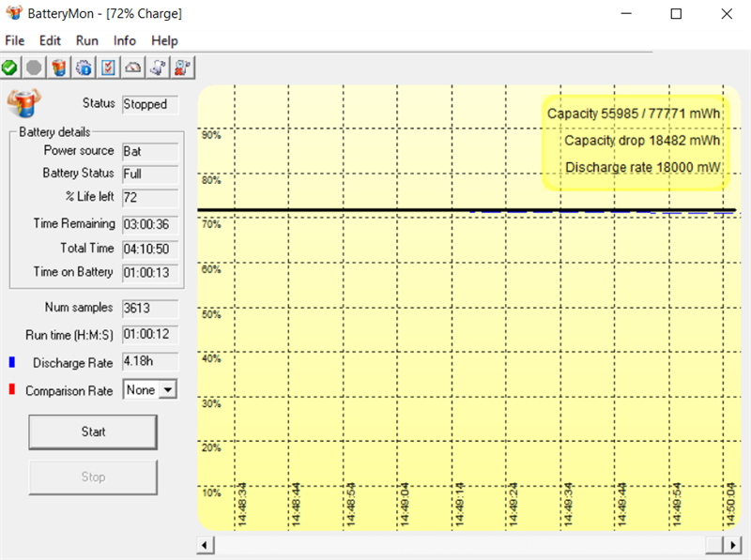Open the battery details toolbar icon

coord(58,67)
